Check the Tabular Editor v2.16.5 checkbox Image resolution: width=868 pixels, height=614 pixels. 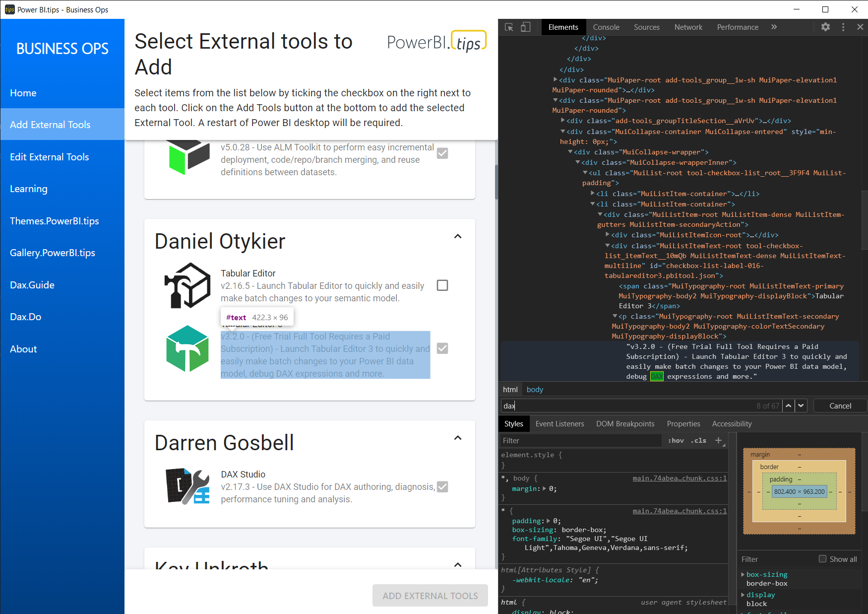(442, 285)
